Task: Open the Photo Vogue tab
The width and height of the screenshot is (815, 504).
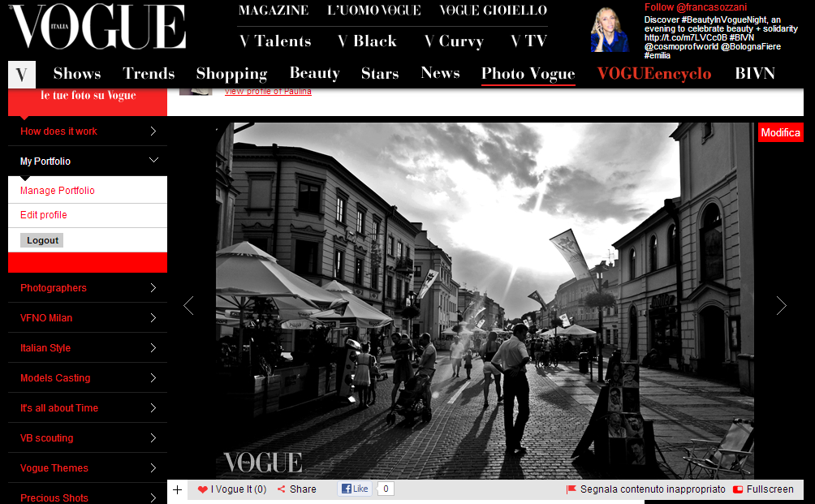Action: [528, 75]
